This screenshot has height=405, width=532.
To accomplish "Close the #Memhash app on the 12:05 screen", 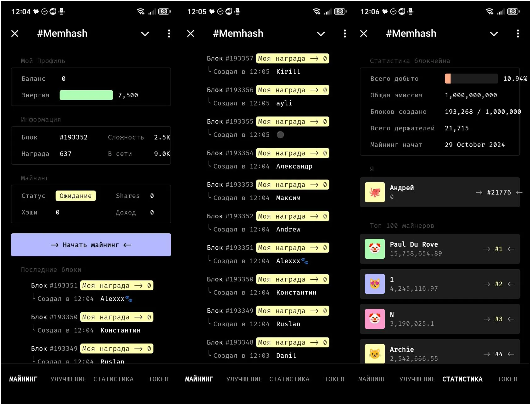I will tap(191, 34).
